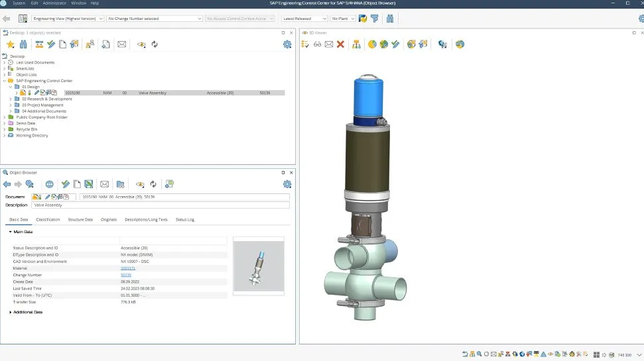Open the Material number link
This screenshot has height=361, width=644.
coord(128,268)
